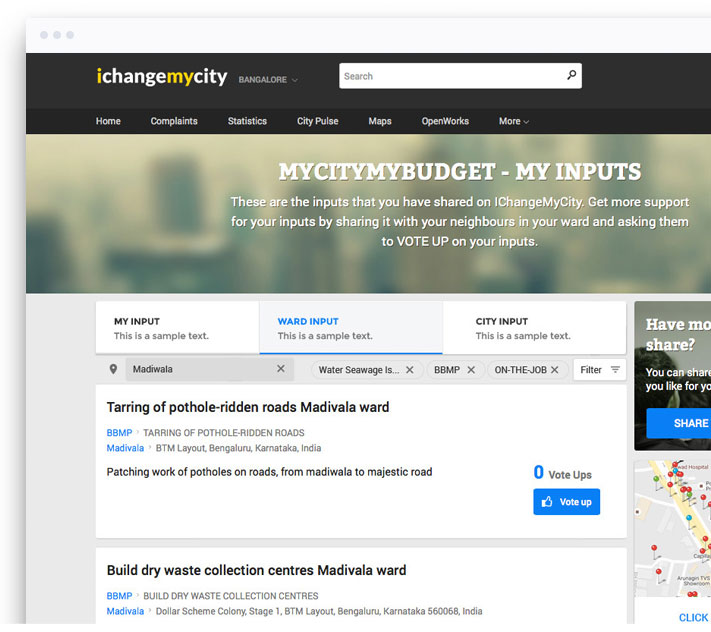This screenshot has height=632, width=711.
Task: Remove the ON-THE-JOB filter chip
Action: pos(555,370)
